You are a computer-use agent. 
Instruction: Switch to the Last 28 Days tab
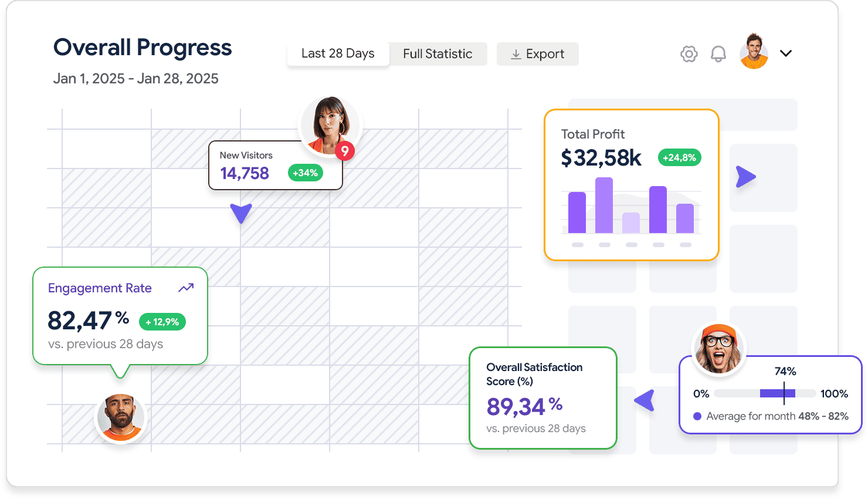tap(338, 53)
